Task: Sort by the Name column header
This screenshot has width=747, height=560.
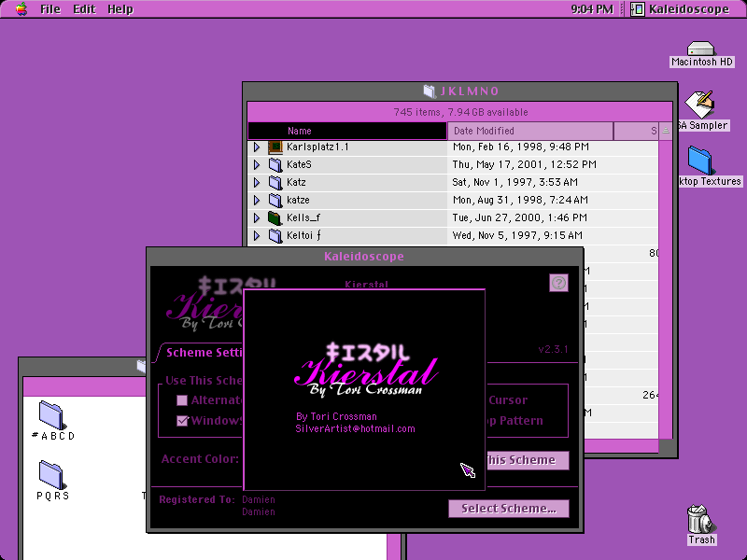Action: click(347, 131)
